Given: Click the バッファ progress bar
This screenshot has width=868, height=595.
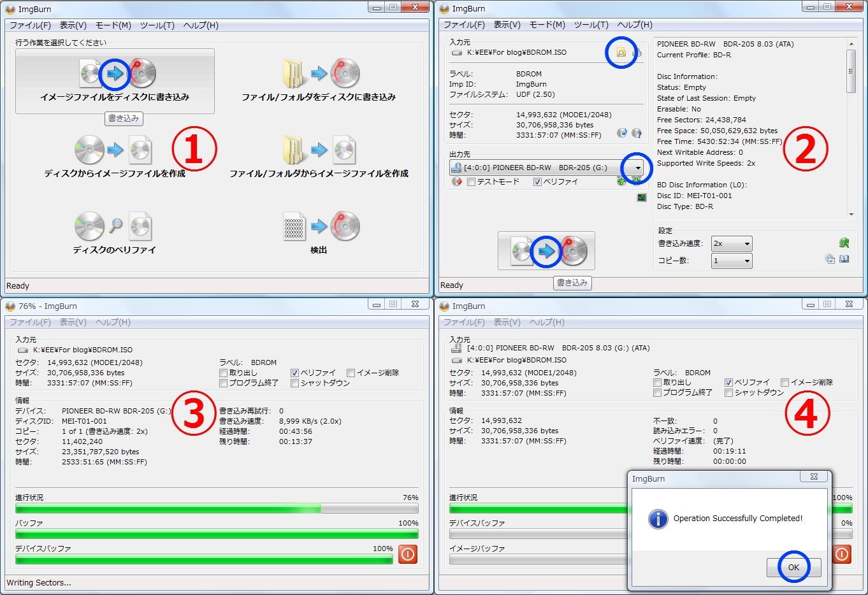Looking at the screenshot, I should (217, 534).
